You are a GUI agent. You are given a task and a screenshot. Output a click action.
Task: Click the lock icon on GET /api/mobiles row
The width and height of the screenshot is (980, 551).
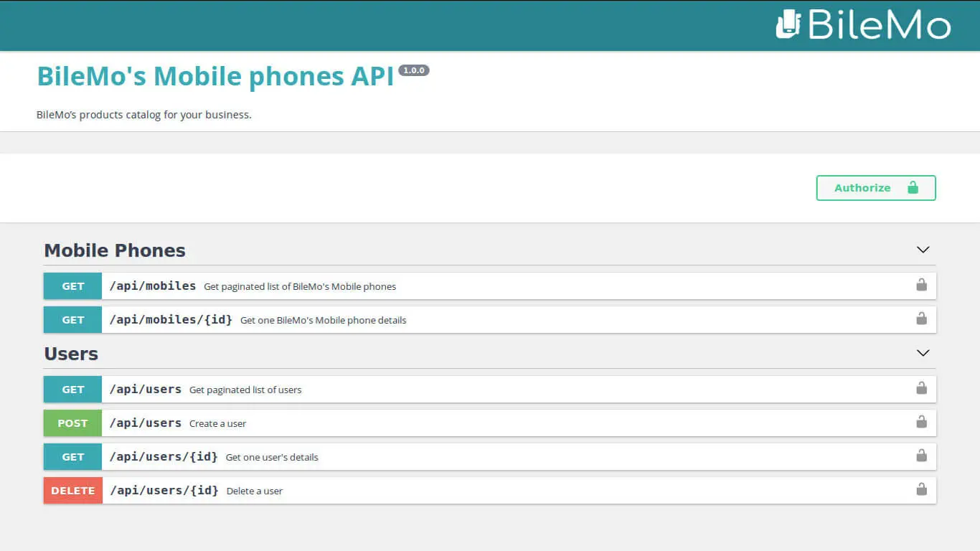(x=921, y=285)
